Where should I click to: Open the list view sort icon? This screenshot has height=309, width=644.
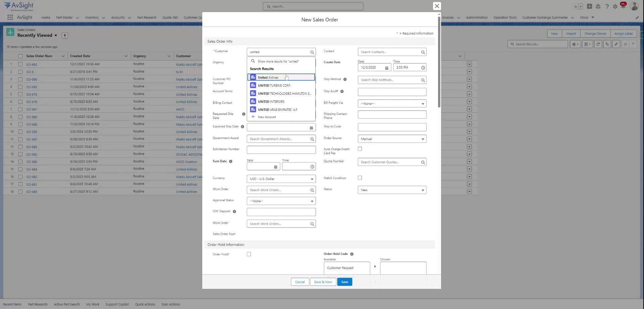[x=607, y=44]
